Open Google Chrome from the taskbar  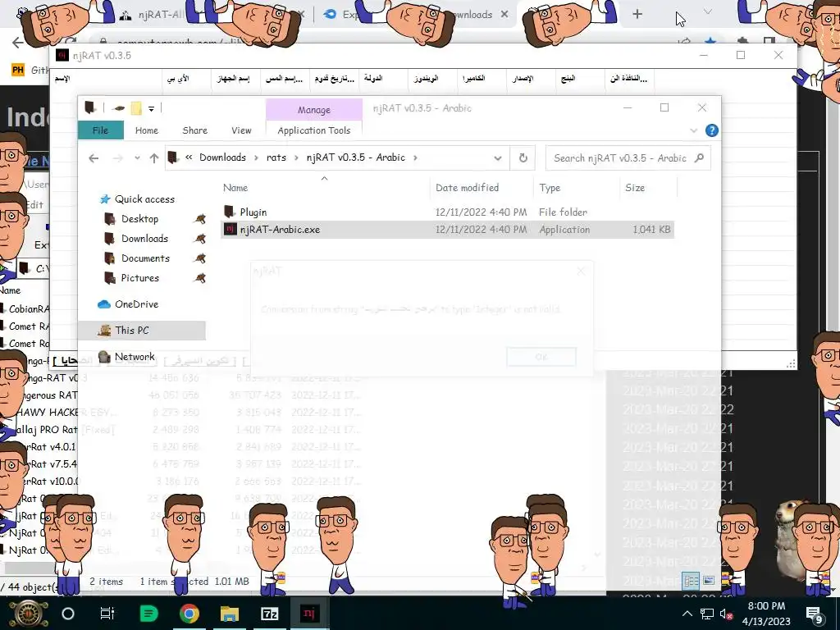point(189,614)
